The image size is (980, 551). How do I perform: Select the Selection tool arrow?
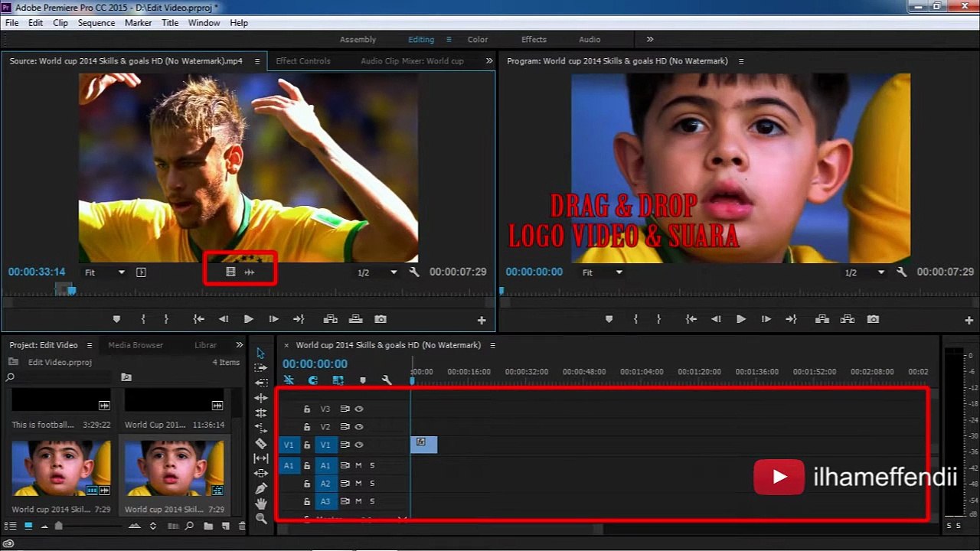click(261, 353)
